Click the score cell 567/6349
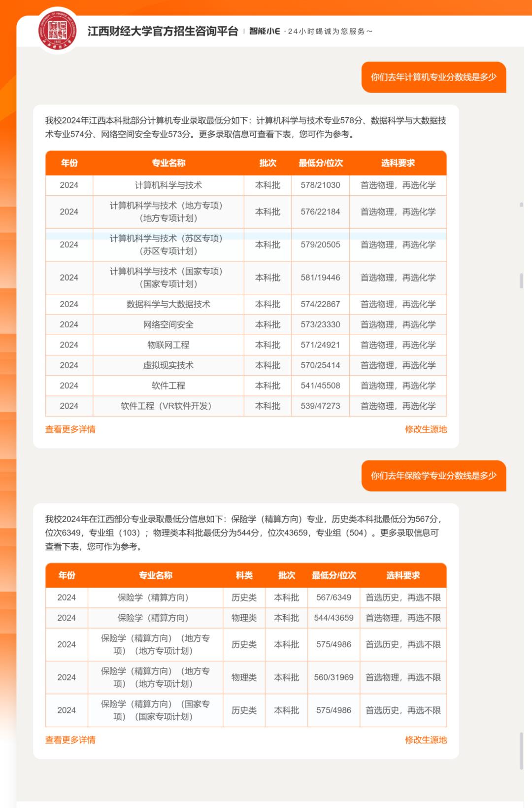 click(334, 597)
